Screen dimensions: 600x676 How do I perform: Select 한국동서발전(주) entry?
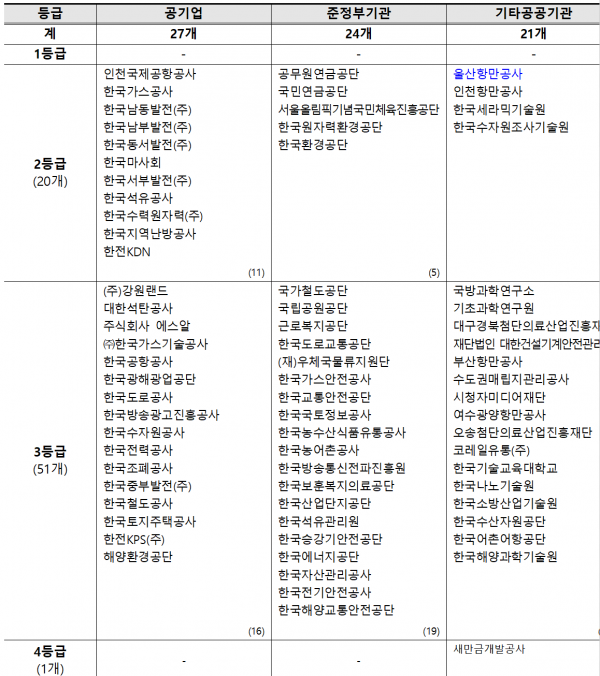[147, 145]
